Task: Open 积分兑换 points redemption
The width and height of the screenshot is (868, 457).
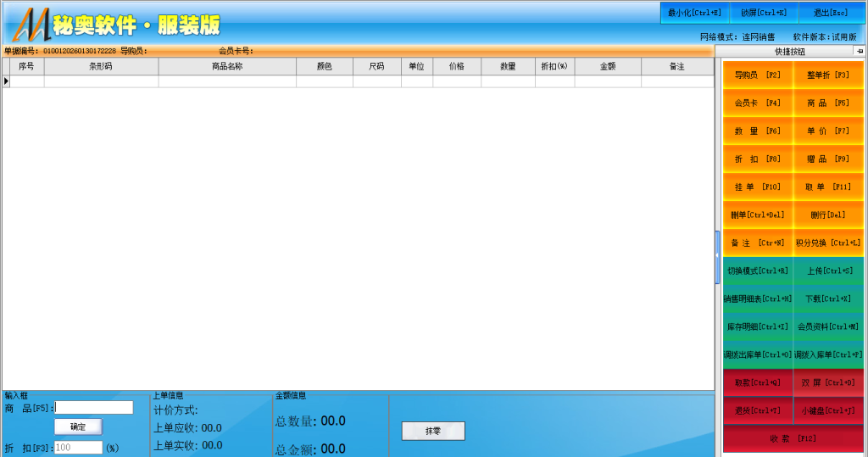Action: coord(828,242)
